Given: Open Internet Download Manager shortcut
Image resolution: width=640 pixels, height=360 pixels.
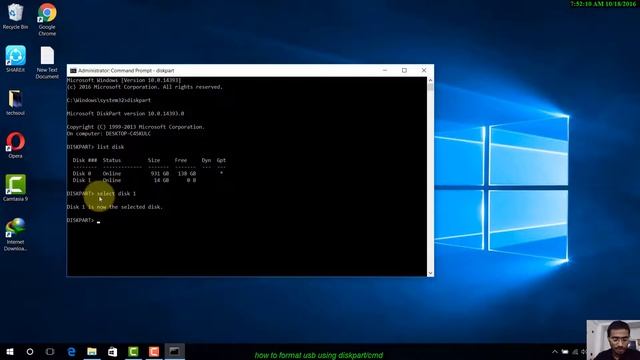Looking at the screenshot, I should click(15, 234).
